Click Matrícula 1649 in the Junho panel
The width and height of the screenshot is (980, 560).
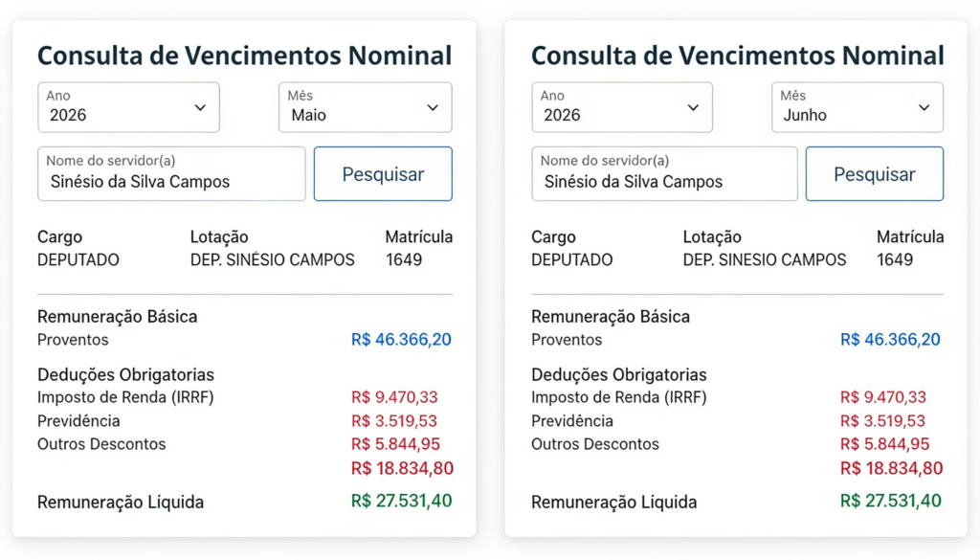[895, 260]
